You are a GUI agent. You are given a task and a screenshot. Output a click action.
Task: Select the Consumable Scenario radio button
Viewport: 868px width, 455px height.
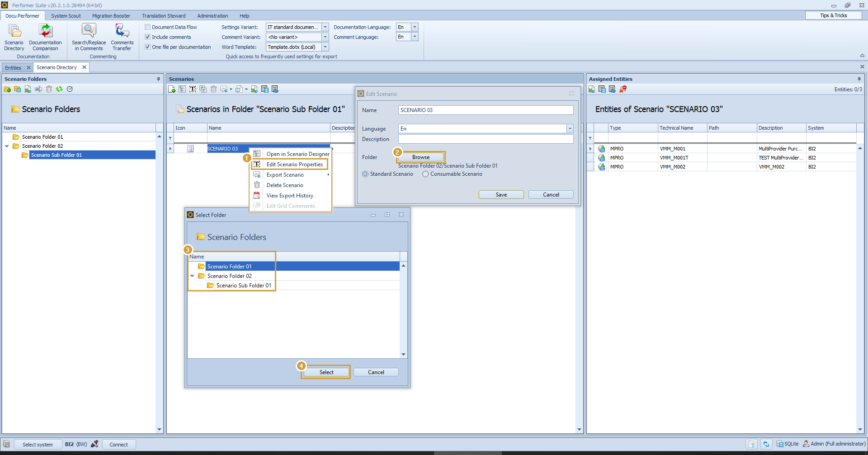[425, 174]
